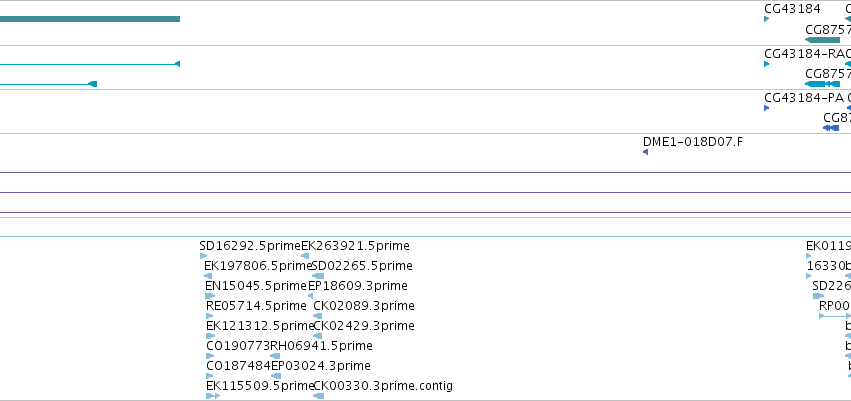This screenshot has height=401, width=851.
Task: Select the short transcript with square end
Action: [48, 84]
